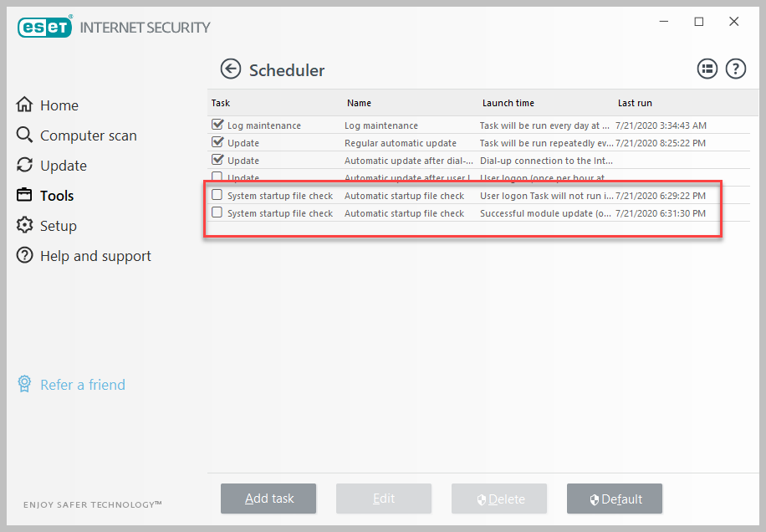Screen dimensions: 766x532
Task: Click the Update refresh arrows icon
Action: (x=25, y=166)
